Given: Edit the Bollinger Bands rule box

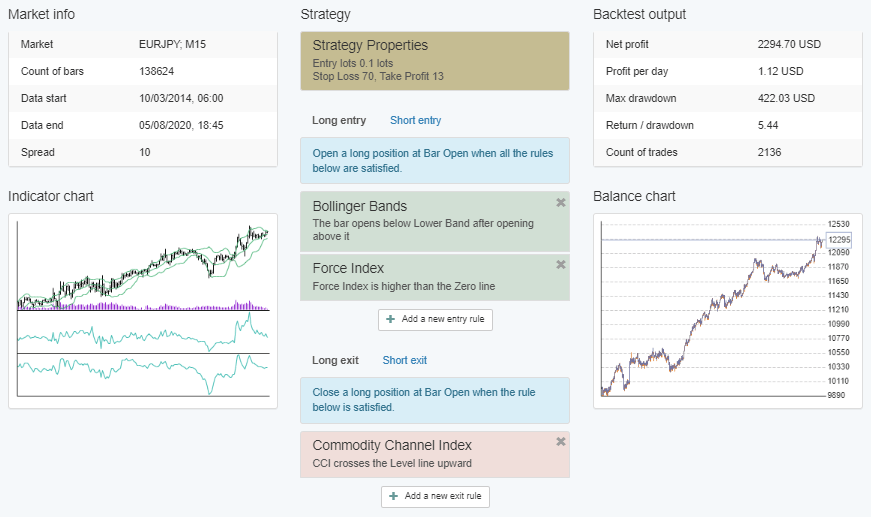Looking at the screenshot, I should [425, 221].
